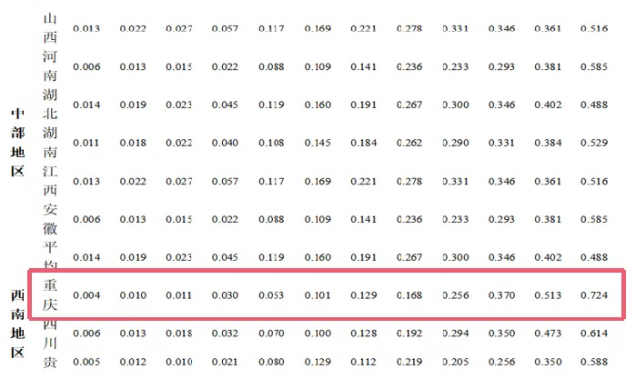Click value 0.018 in 四川 row
Screen dimensions: 636x389
179,333
